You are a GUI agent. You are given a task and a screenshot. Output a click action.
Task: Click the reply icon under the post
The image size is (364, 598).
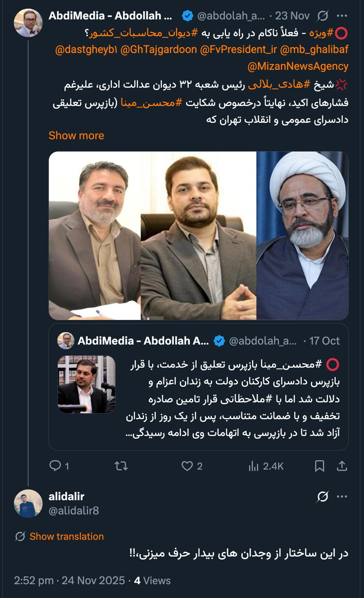[x=55, y=465]
